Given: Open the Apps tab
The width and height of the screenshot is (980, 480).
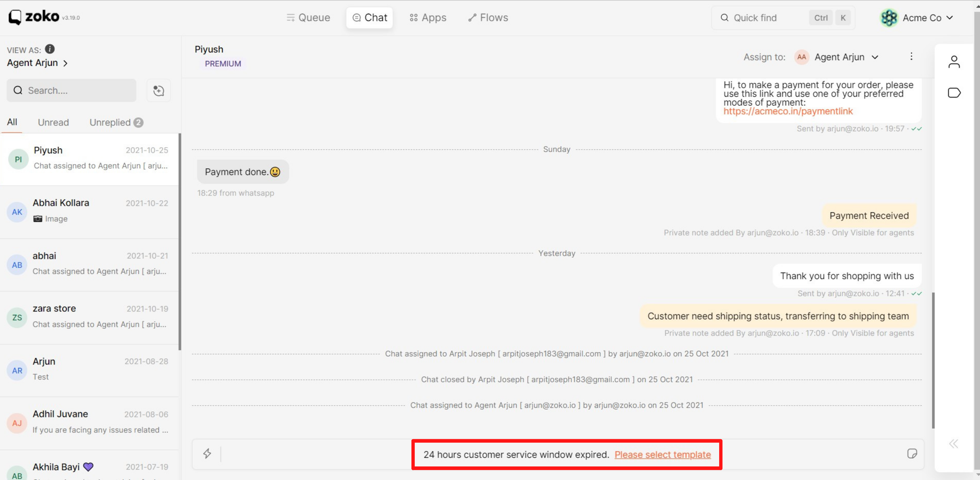Looking at the screenshot, I should tap(428, 18).
